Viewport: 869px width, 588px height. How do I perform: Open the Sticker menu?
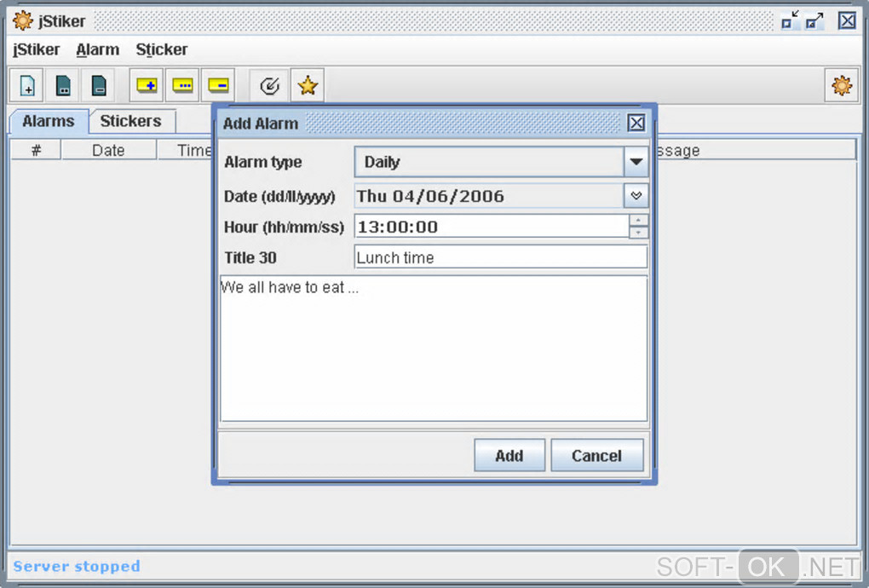pyautogui.click(x=162, y=50)
